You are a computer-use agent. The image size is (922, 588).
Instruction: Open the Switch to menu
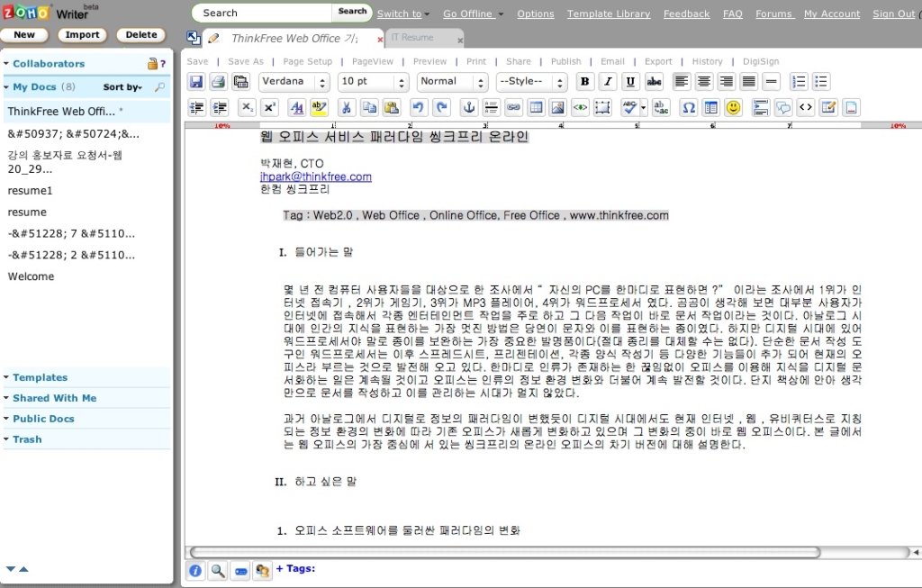[x=403, y=14]
